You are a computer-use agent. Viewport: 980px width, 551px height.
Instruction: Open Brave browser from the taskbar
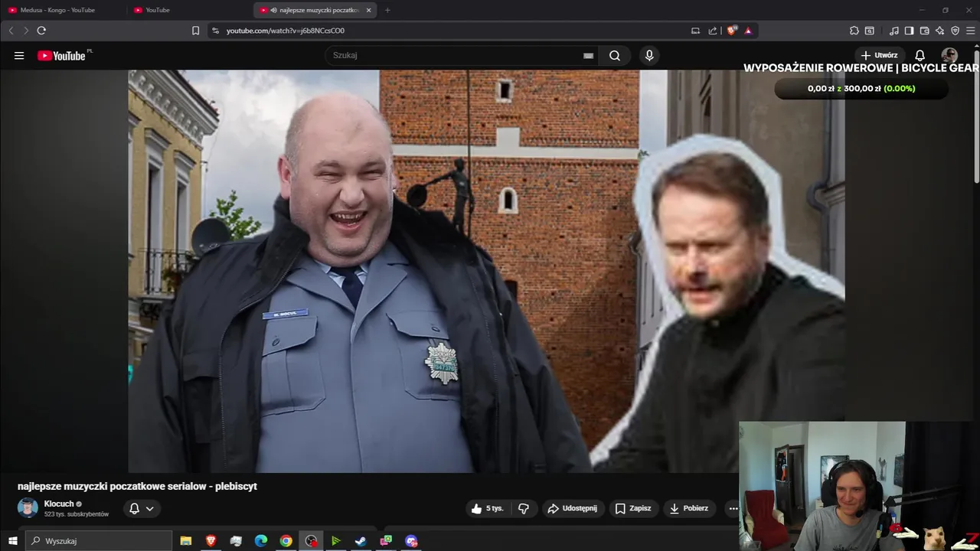pyautogui.click(x=211, y=541)
